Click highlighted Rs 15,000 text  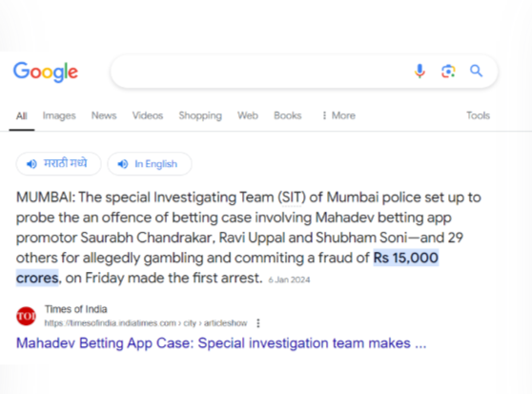tap(406, 258)
